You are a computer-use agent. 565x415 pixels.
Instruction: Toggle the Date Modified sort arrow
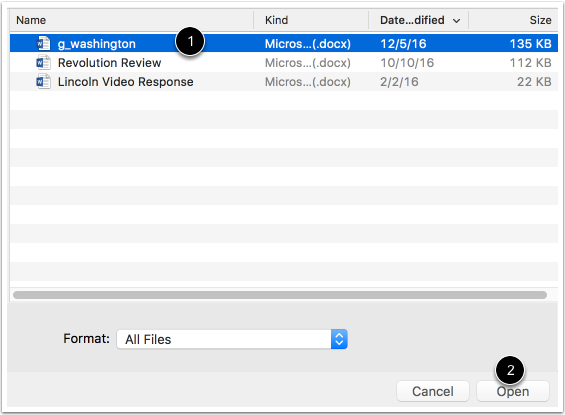(456, 21)
